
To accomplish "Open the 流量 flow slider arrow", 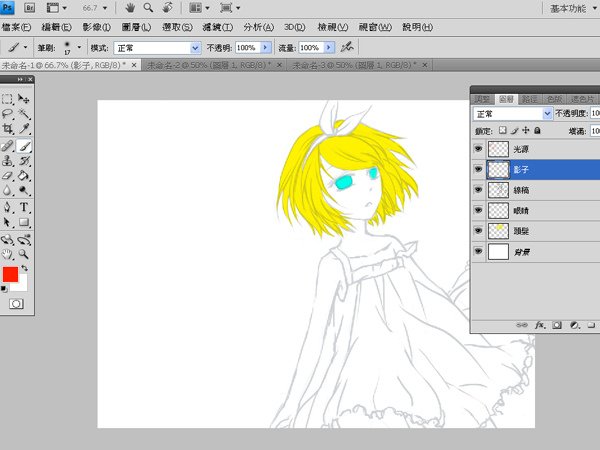I will tap(329, 47).
